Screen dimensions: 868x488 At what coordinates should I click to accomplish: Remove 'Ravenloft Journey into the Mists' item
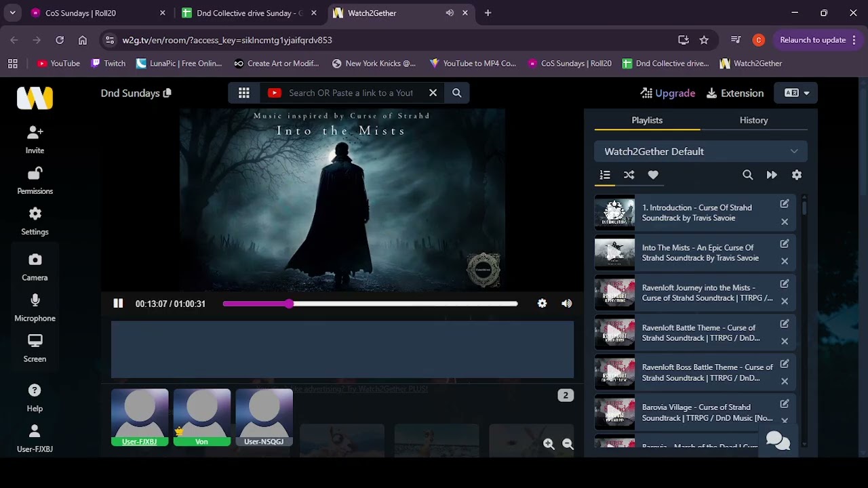785,302
